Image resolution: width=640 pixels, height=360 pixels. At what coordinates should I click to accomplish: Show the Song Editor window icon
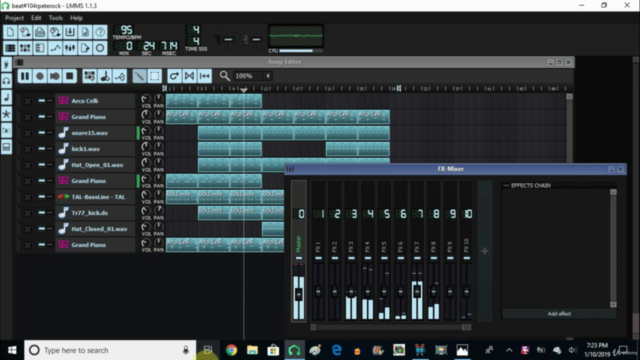10,48
